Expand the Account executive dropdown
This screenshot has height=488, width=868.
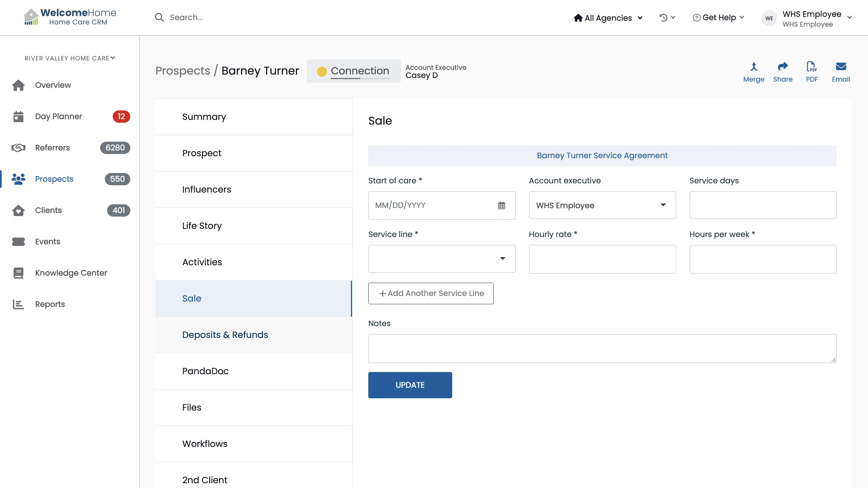pos(602,205)
